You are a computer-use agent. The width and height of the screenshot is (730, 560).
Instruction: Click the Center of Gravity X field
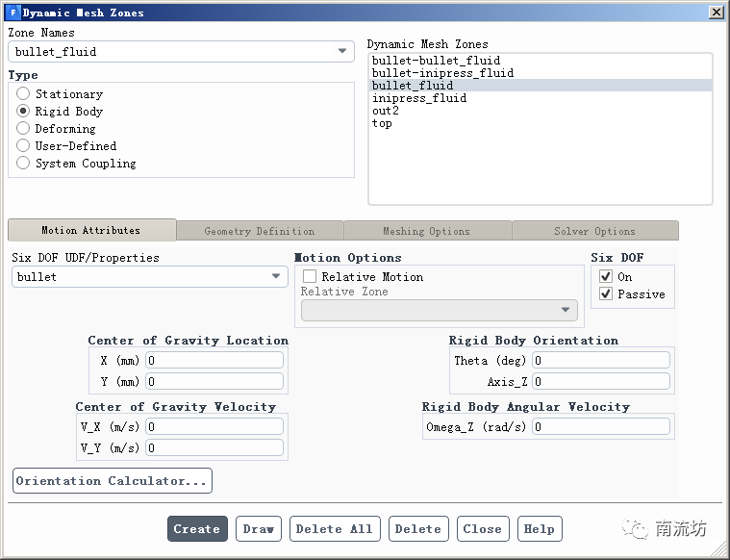click(214, 360)
